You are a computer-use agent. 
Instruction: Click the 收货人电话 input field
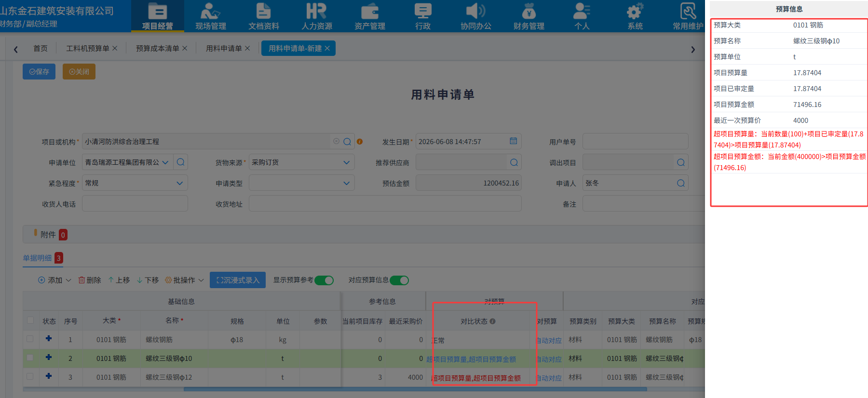tap(135, 203)
